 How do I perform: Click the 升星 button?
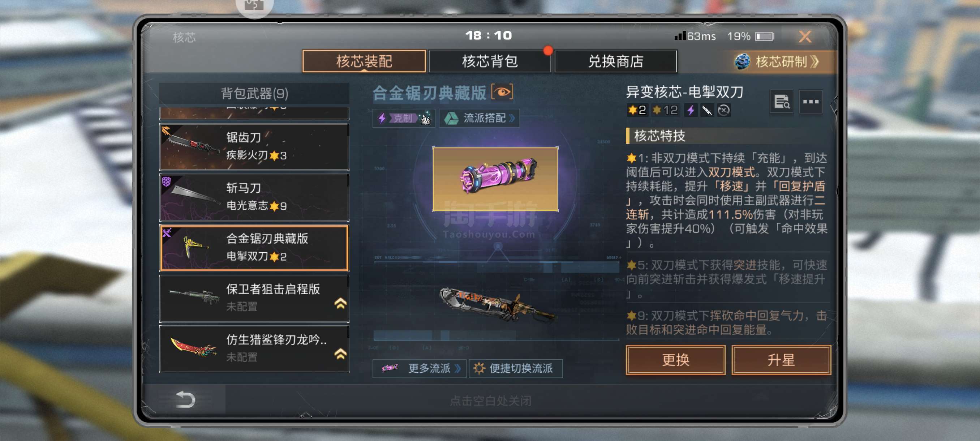781,360
